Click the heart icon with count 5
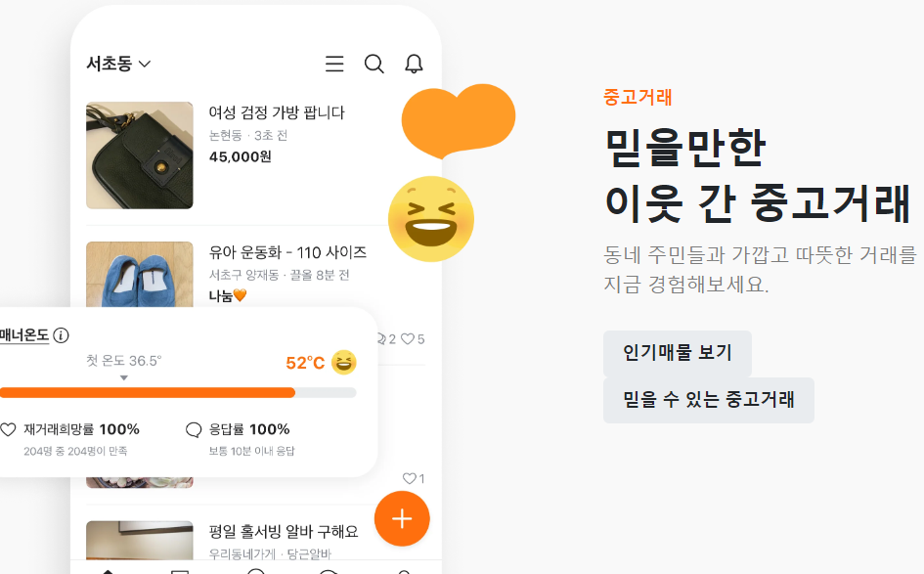 coord(407,339)
